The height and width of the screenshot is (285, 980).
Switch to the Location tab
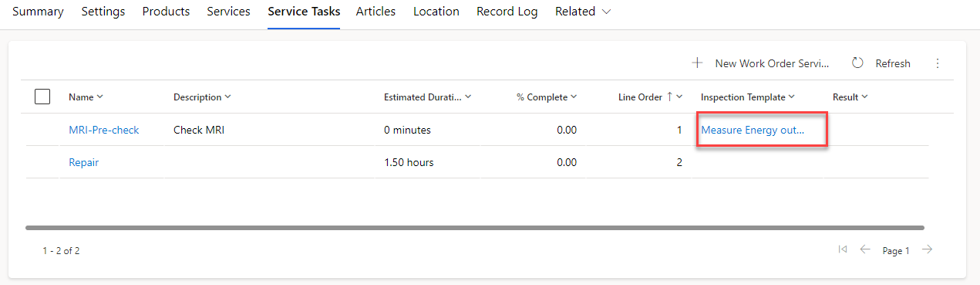point(436,12)
